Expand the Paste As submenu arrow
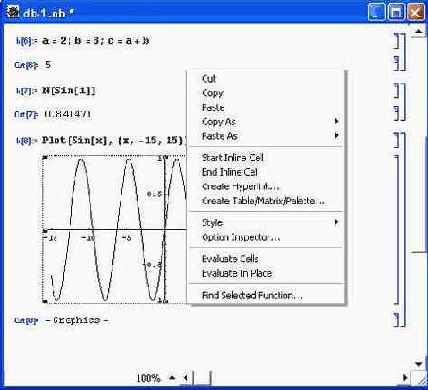Image resolution: width=428 pixels, height=390 pixels. (337, 136)
